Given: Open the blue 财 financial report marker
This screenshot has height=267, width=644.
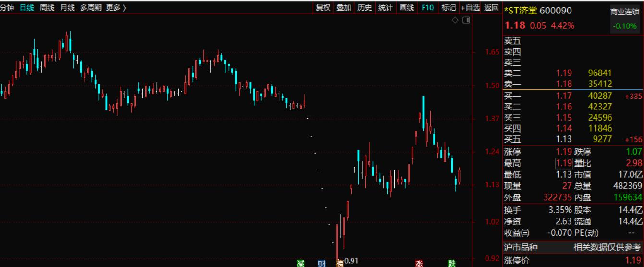Looking at the screenshot, I should click(321, 263).
